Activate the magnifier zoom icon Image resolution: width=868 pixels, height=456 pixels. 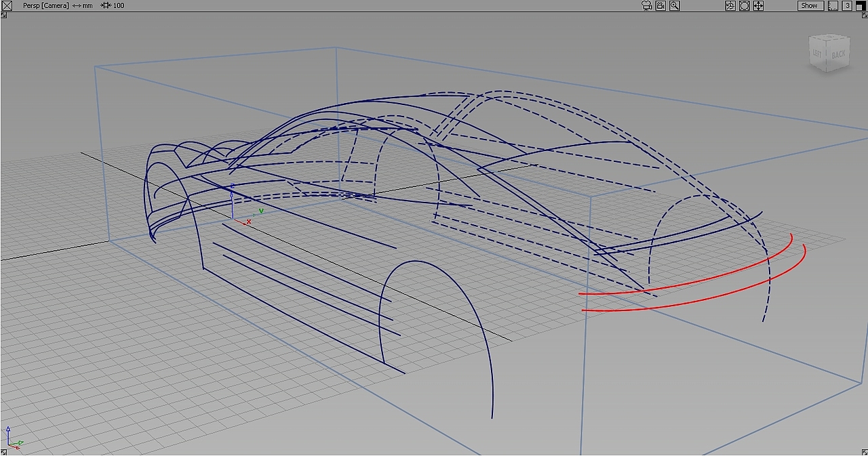tap(675, 5)
